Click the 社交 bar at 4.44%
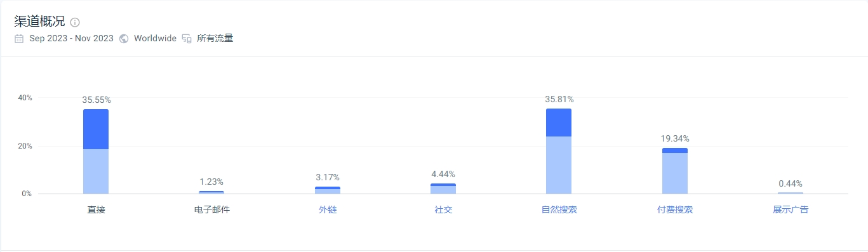 click(443, 189)
